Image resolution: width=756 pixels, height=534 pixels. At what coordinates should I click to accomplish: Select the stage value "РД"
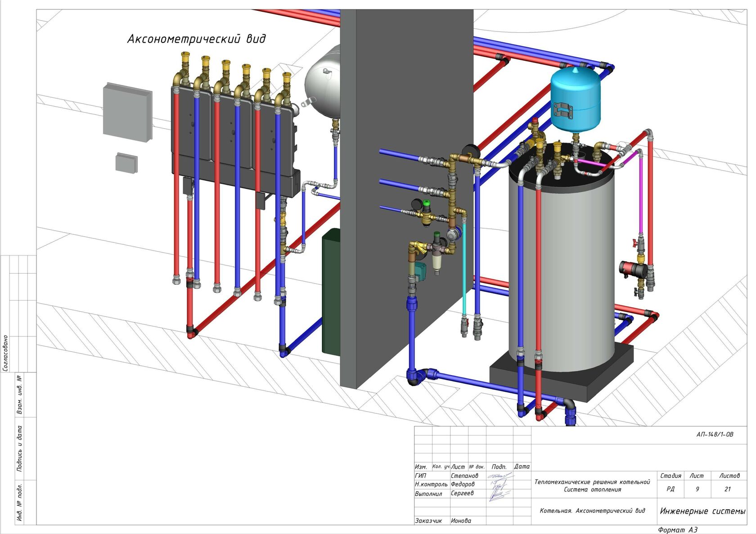pyautogui.click(x=670, y=489)
